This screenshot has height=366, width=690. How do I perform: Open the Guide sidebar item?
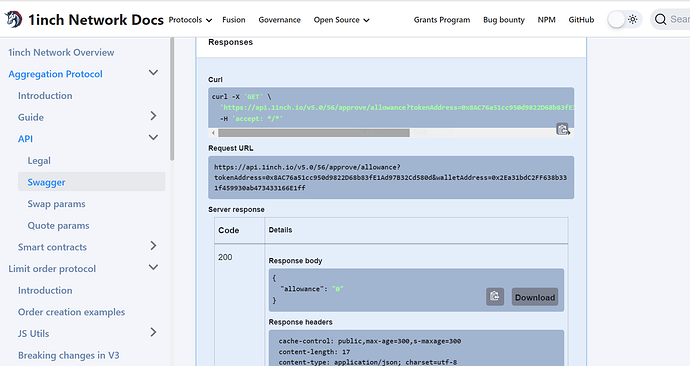(31, 117)
